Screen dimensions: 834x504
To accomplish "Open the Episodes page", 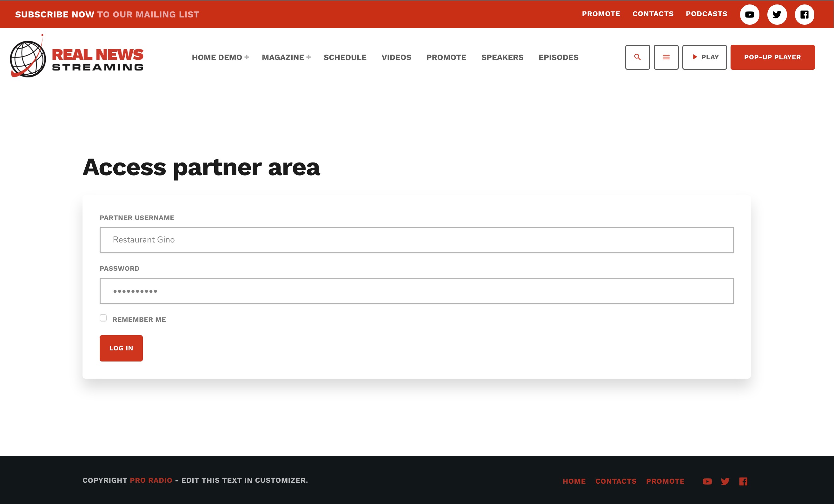I will pyautogui.click(x=559, y=57).
